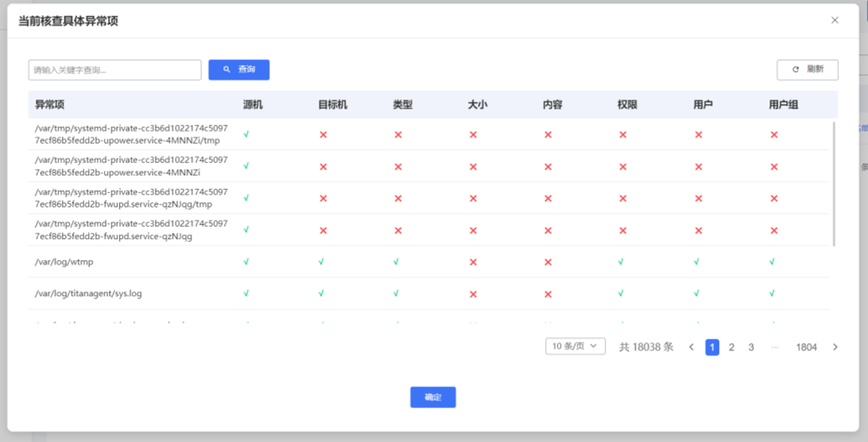Click the 目标机 check mark for /var/log/wtmp

pos(321,261)
